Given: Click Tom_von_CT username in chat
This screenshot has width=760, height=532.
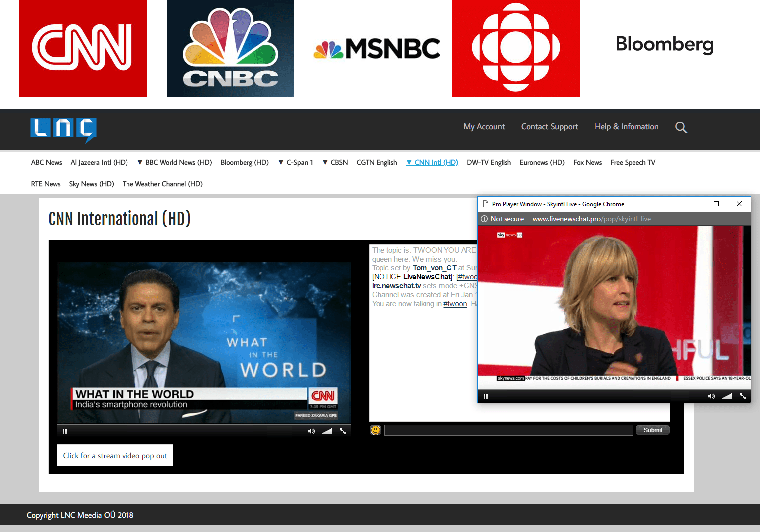Looking at the screenshot, I should 434,268.
